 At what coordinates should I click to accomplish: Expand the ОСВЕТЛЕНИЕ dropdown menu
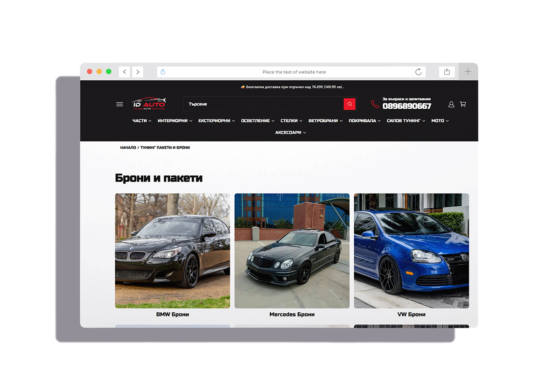[258, 121]
